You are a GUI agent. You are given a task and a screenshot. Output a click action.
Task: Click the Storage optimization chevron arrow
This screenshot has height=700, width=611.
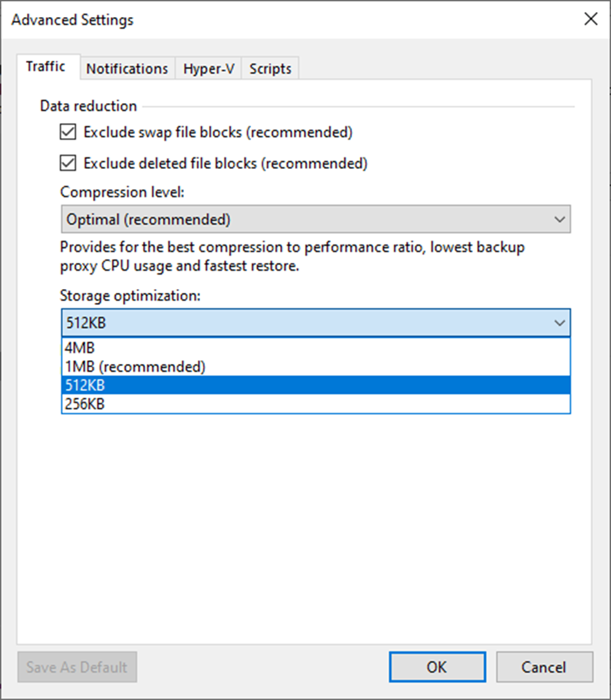559,323
